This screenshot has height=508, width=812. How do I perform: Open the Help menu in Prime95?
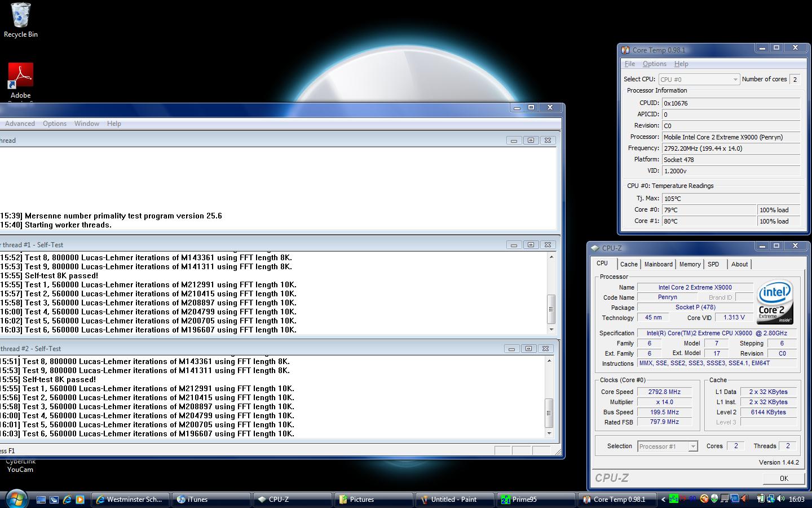[x=114, y=124]
